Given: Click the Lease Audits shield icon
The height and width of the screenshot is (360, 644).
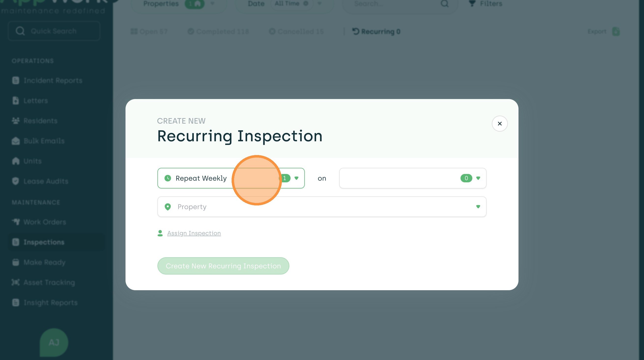Looking at the screenshot, I should point(15,181).
